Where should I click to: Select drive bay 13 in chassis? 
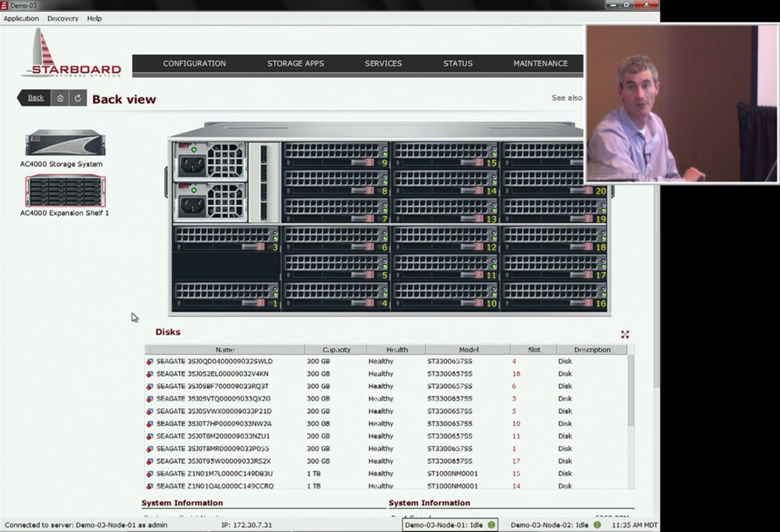point(445,211)
